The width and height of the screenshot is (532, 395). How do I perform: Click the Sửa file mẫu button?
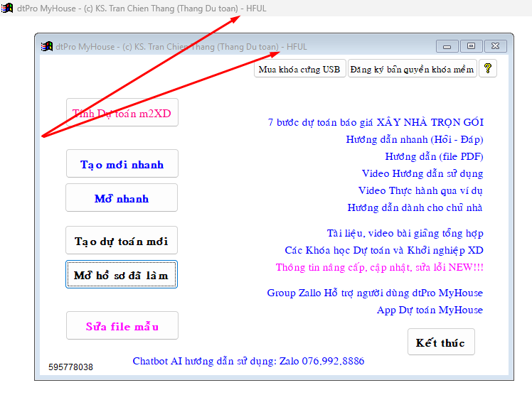pos(122,326)
